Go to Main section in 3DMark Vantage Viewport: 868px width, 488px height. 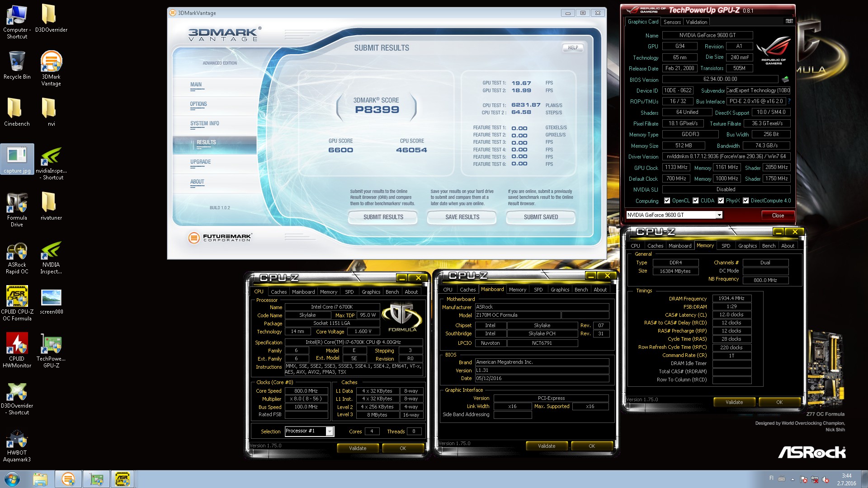(196, 84)
